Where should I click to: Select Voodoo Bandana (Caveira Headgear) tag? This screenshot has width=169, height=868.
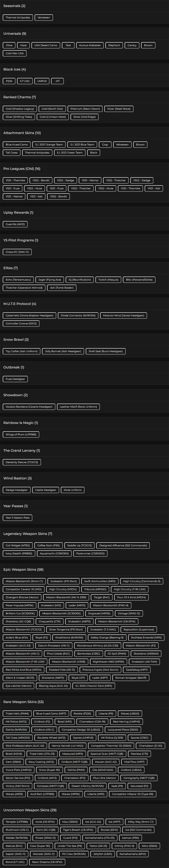[29, 407]
